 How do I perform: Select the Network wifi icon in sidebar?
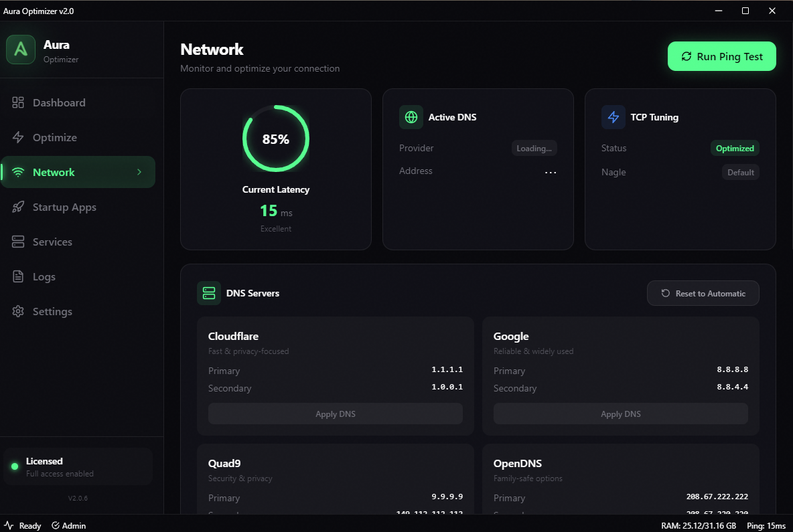click(x=19, y=171)
